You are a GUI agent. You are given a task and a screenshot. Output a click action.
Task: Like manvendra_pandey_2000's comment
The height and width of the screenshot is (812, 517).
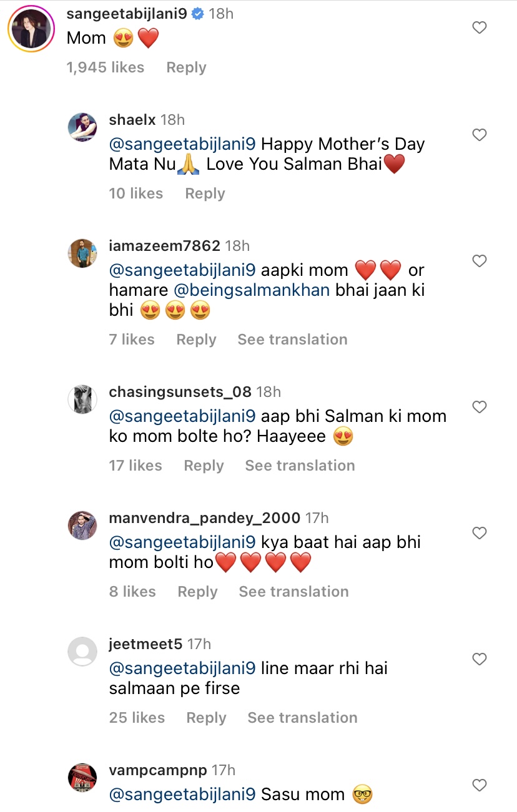coord(479,533)
